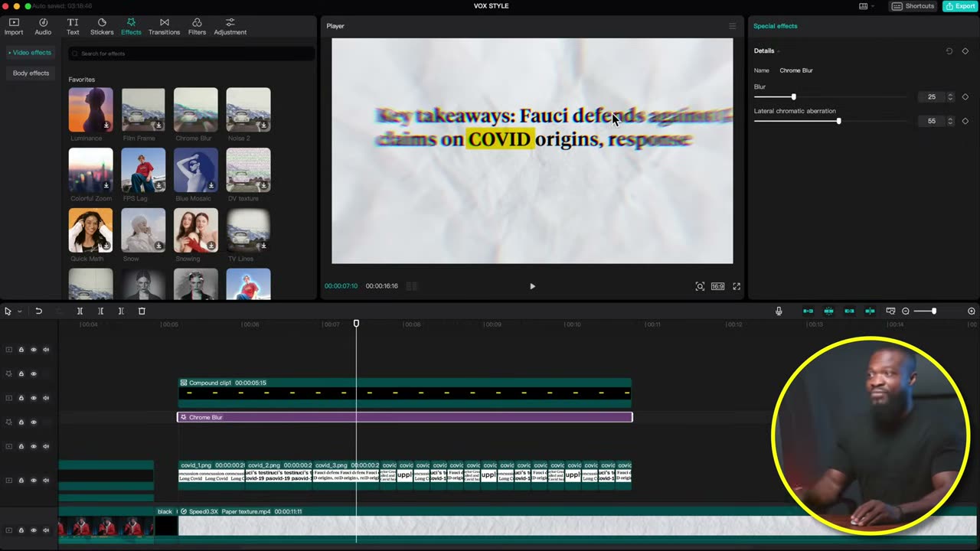Click the Player panel menu icon
This screenshot has width=980, height=551.
coord(732,26)
